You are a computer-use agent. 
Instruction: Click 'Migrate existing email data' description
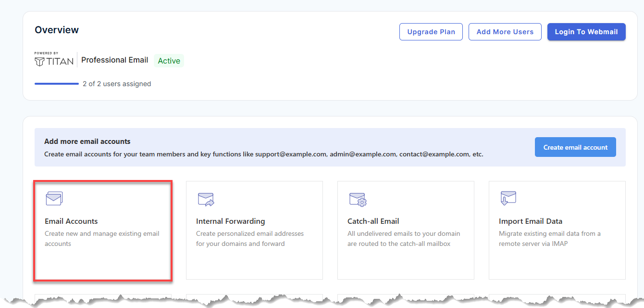tap(550, 239)
